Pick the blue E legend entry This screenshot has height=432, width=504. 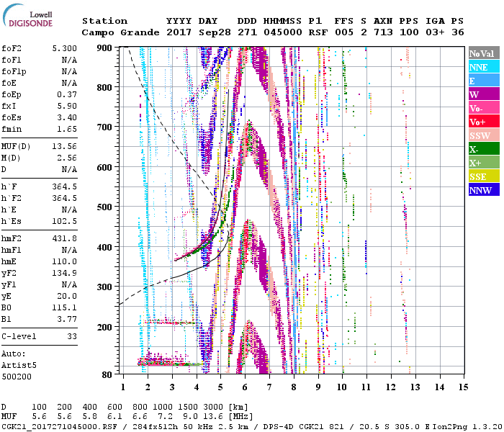click(x=484, y=81)
